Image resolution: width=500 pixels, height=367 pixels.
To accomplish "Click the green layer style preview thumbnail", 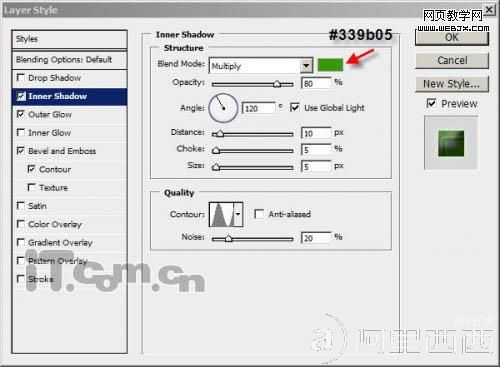I will (x=451, y=143).
